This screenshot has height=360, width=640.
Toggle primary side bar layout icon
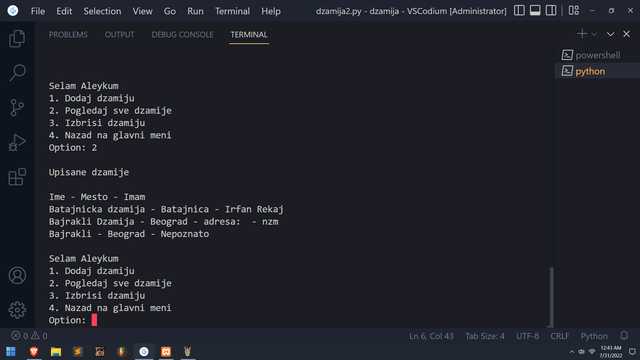click(x=519, y=11)
